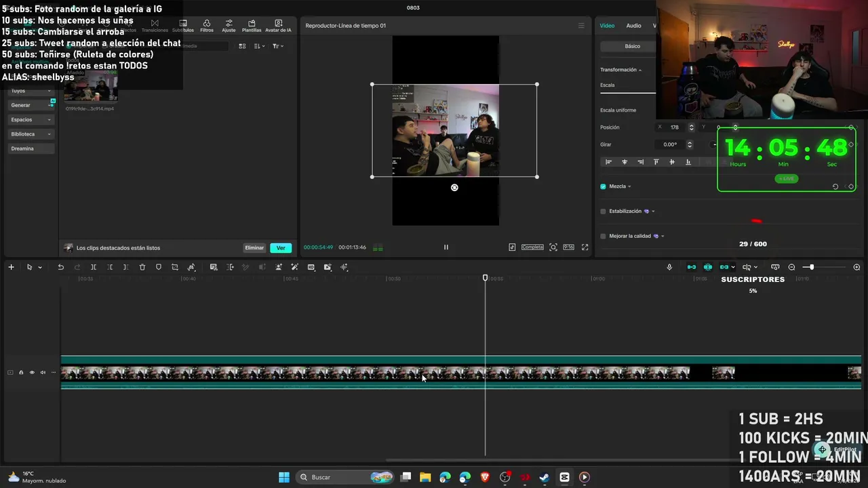This screenshot has width=868, height=488.
Task: Toggle main track magnet snapping icon
Action: 692,267
